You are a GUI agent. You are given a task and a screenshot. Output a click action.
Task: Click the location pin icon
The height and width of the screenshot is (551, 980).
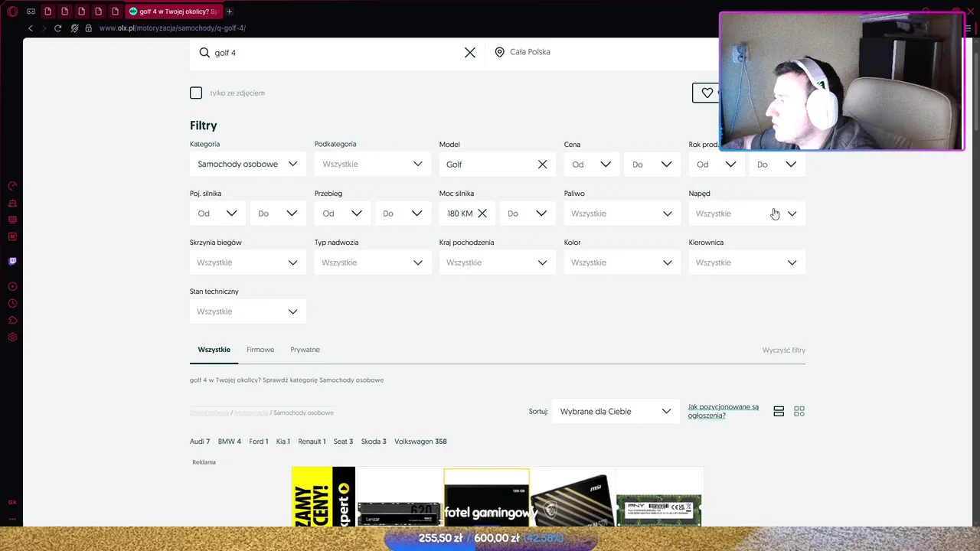[499, 52]
